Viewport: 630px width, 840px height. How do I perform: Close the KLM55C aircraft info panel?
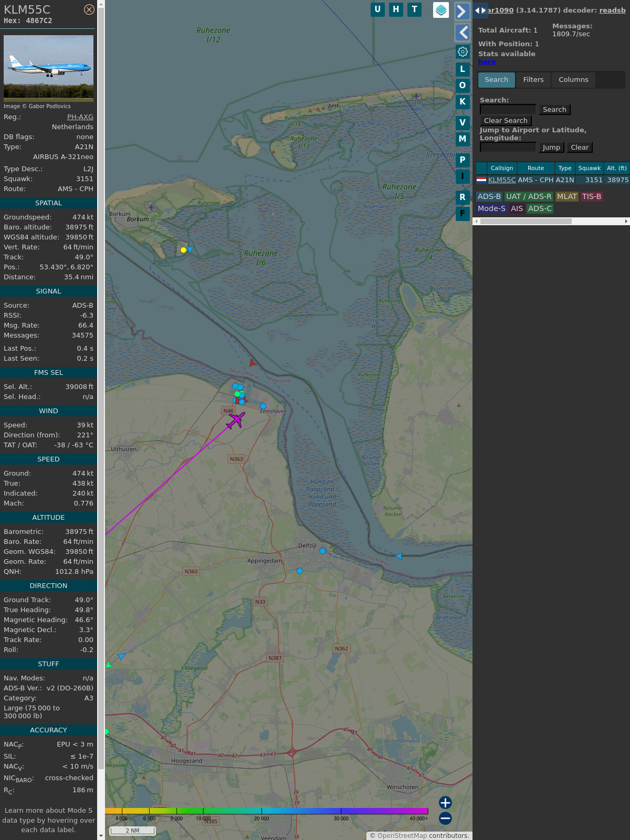coord(89,9)
